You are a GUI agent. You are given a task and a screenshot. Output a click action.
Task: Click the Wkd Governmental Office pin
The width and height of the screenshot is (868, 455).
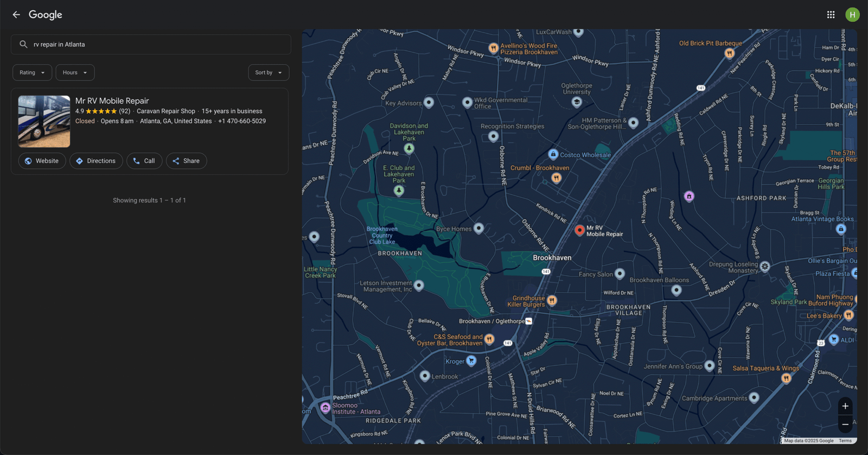467,102
